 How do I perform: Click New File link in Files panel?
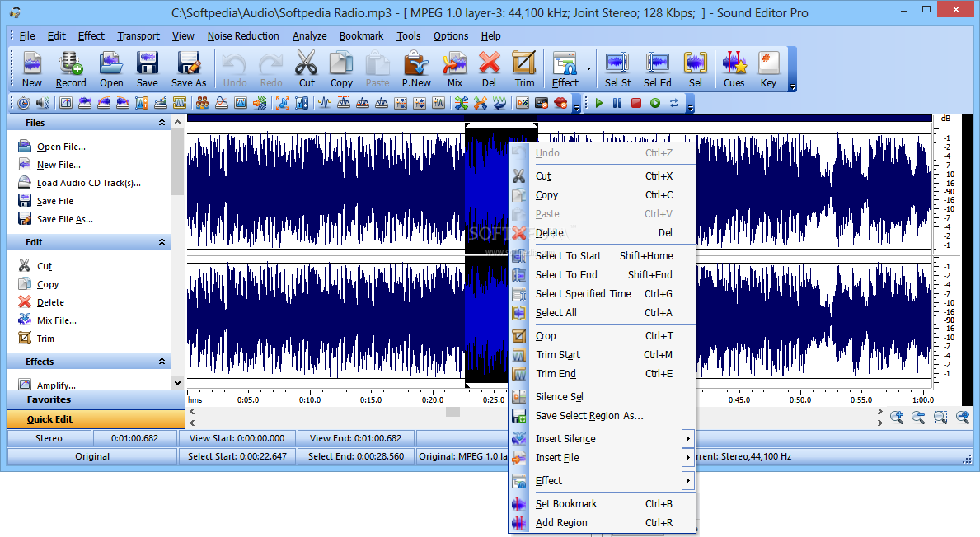click(x=59, y=165)
